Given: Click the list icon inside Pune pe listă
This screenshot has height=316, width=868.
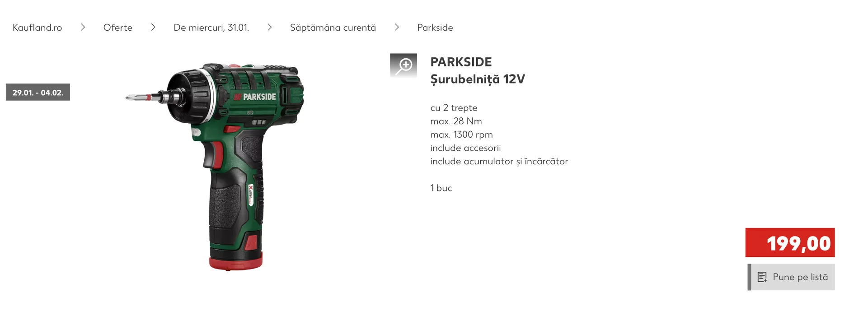Looking at the screenshot, I should (x=762, y=277).
